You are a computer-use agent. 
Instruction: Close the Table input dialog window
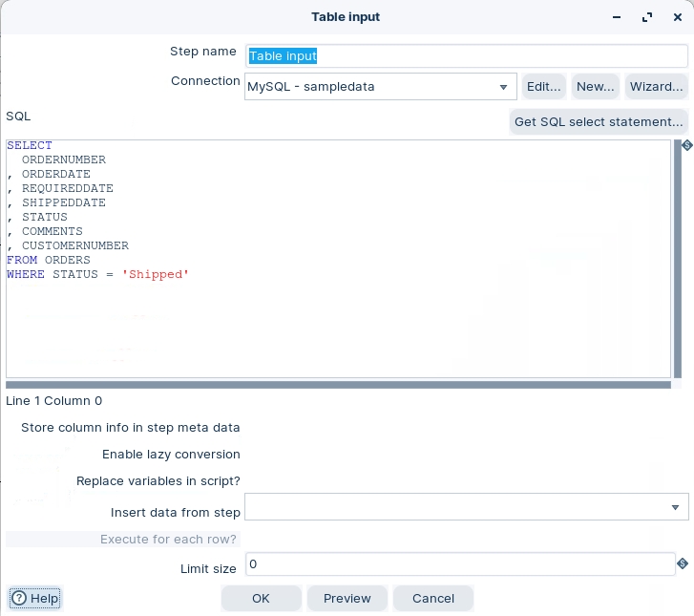(676, 17)
